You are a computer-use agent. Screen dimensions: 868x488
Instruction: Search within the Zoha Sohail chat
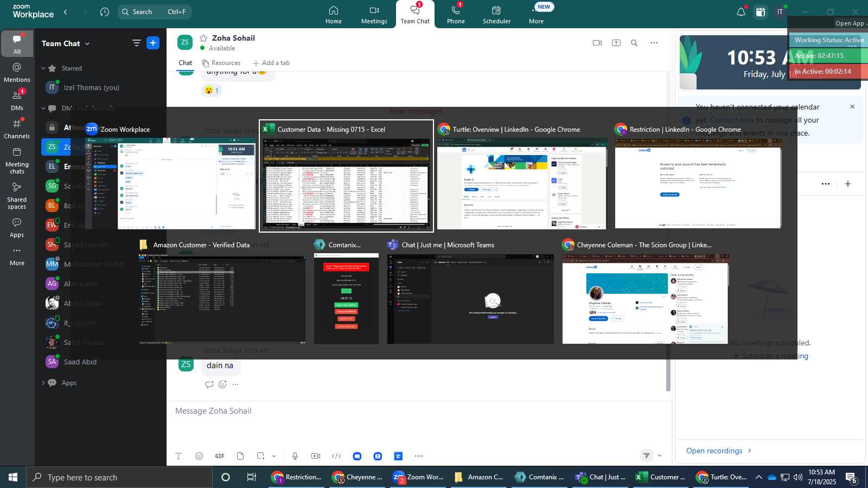634,43
